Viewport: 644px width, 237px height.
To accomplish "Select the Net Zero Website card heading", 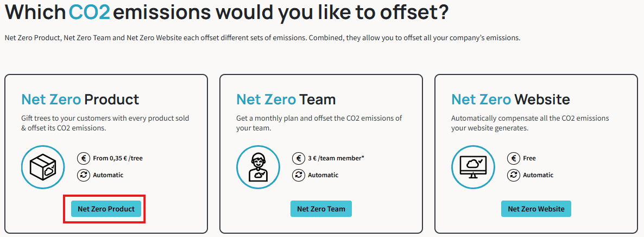I will tap(510, 99).
